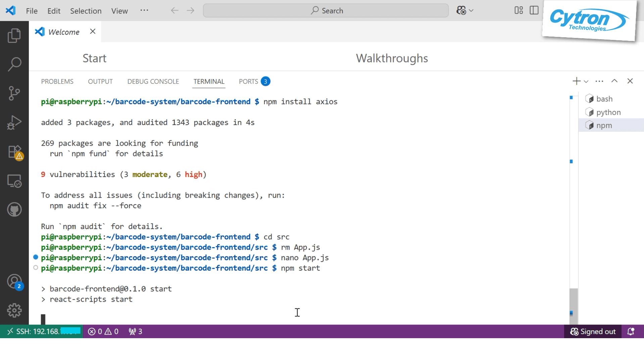644x362 pixels.
Task: Switch to the PORTS tab
Action: click(x=248, y=82)
